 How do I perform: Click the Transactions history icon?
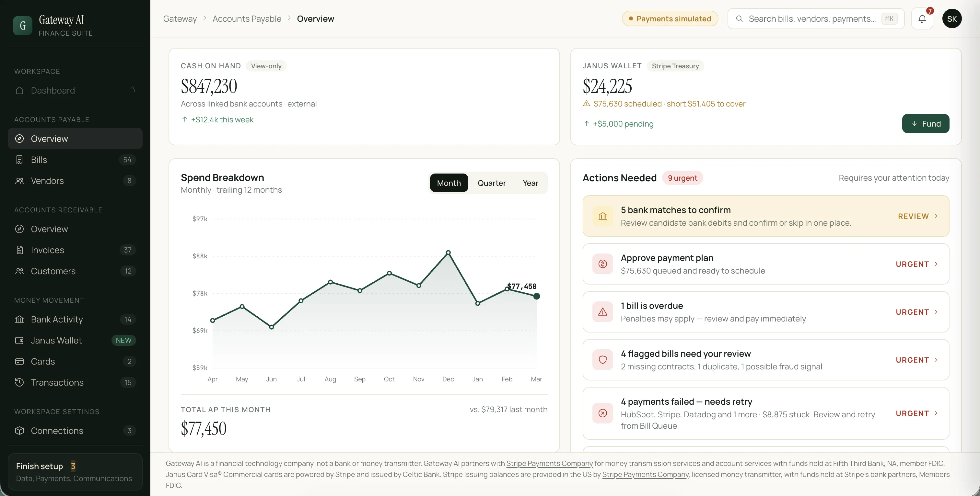click(x=19, y=382)
